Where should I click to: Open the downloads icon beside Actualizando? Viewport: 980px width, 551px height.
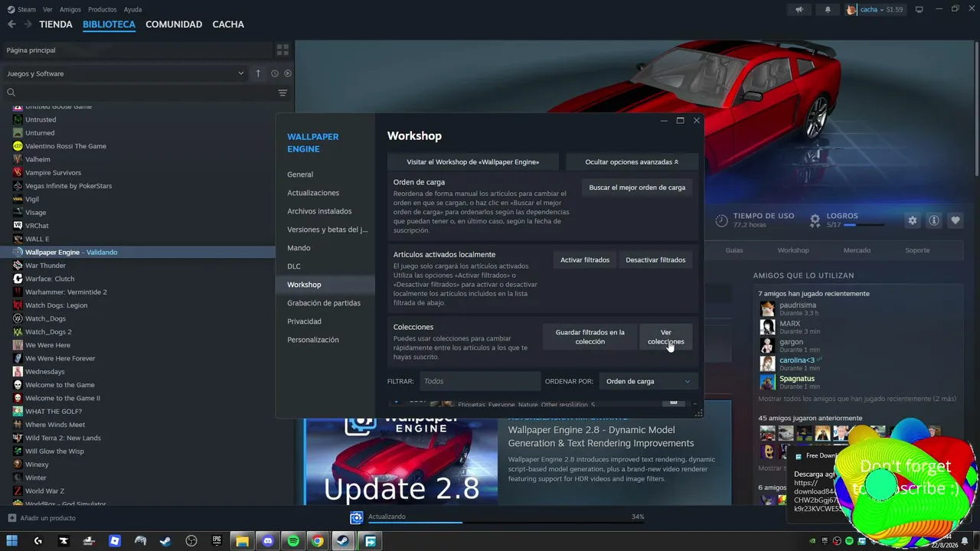click(x=356, y=518)
